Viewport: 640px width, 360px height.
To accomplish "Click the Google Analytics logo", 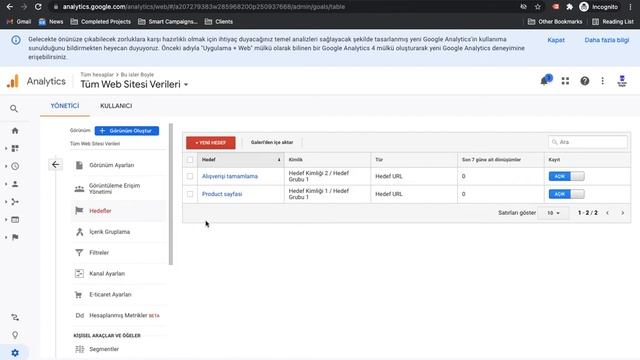I will tap(13, 81).
